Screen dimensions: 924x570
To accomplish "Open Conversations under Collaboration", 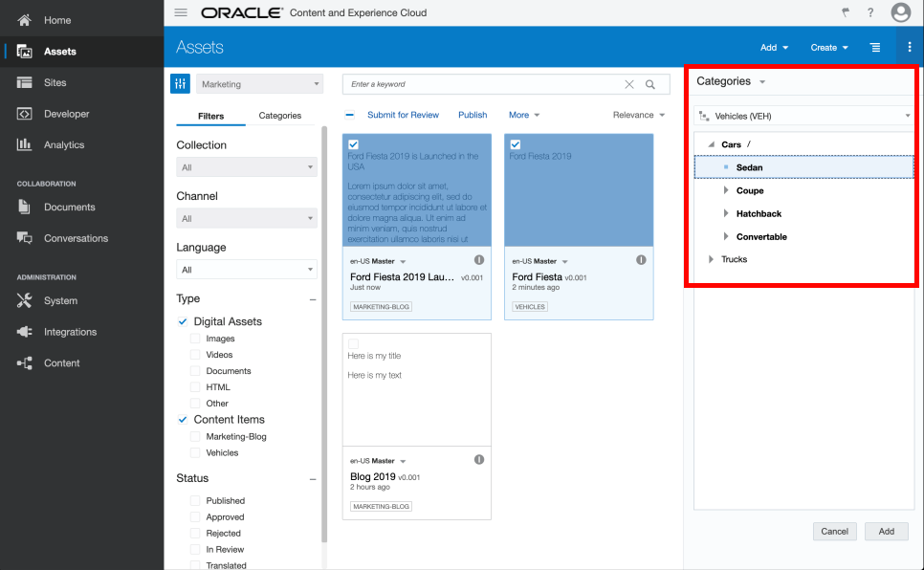I will pos(76,238).
